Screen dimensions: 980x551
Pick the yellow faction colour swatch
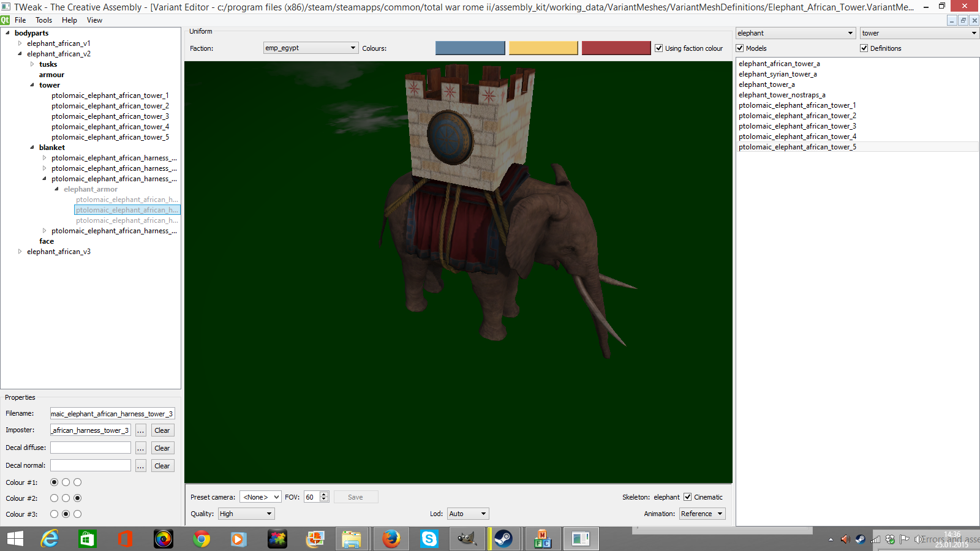point(543,48)
